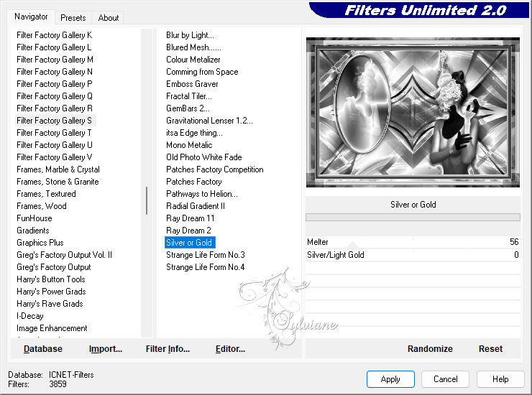Screen dimensions: 532x395
Task: Adjust the Silver/Light Gold slider
Action: coord(413,255)
